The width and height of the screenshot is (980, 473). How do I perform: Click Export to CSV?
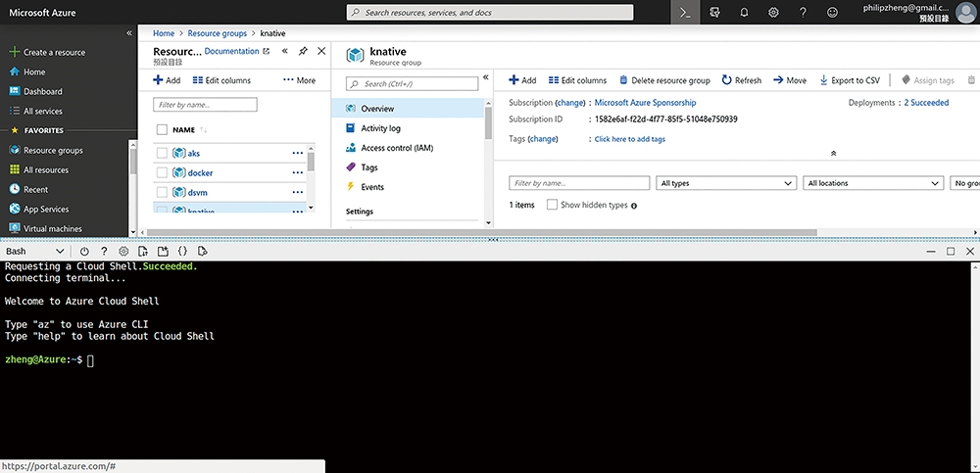[x=850, y=80]
